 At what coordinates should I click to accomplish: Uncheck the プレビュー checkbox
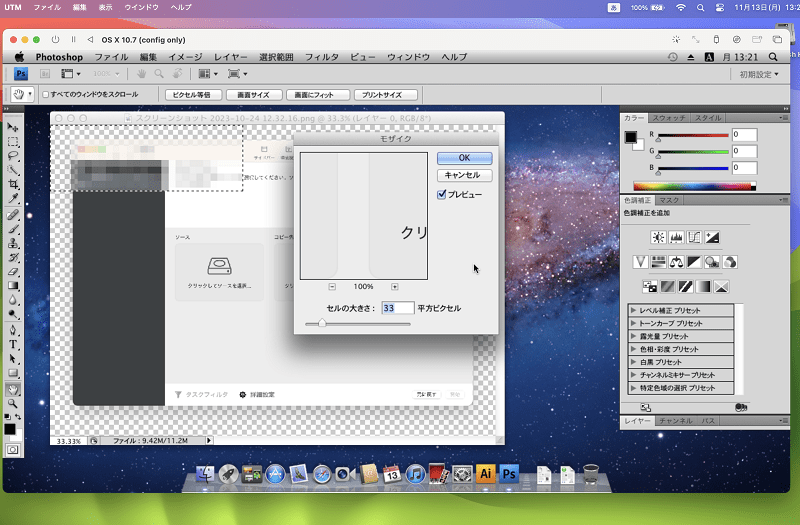point(442,194)
